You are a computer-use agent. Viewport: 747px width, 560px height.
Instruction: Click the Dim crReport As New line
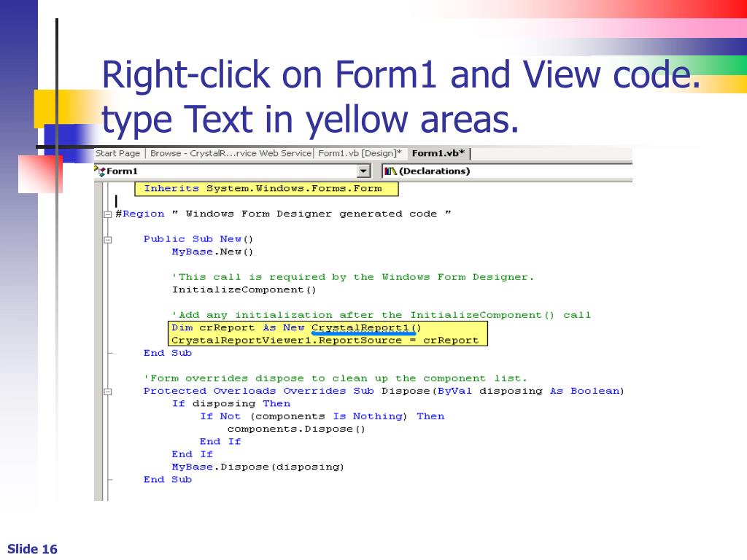tap(296, 327)
